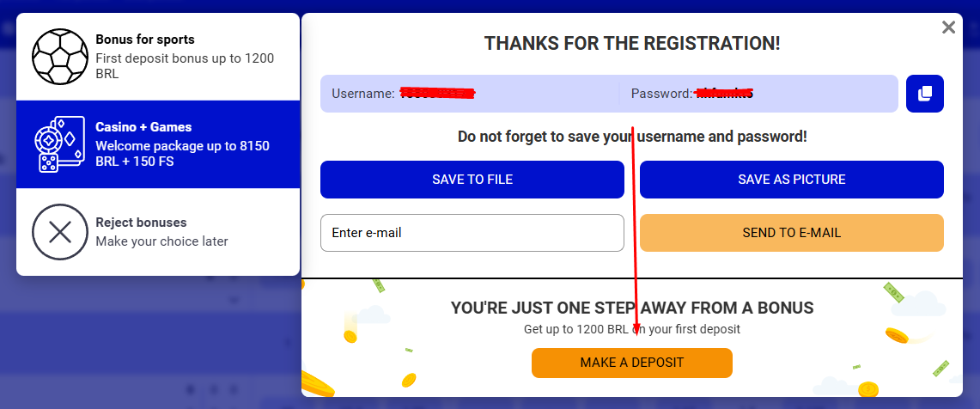Open the "Make a Deposit" page
Viewport: 980px width, 409px height.
pos(631,363)
